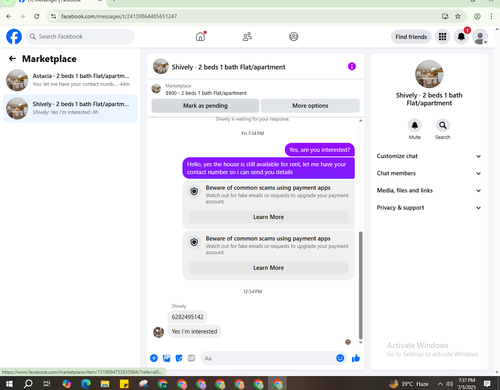This screenshot has height=390, width=500.
Task: Attach a file with the photo icon
Action: 166,358
